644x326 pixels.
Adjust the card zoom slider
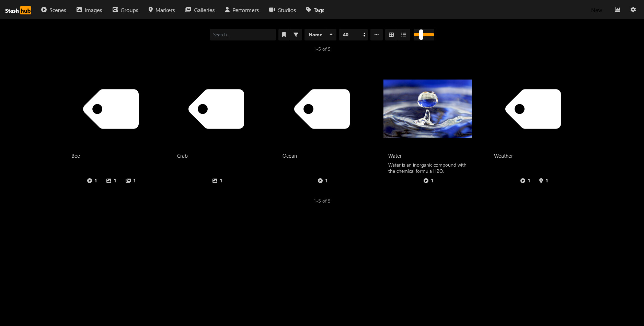point(424,35)
